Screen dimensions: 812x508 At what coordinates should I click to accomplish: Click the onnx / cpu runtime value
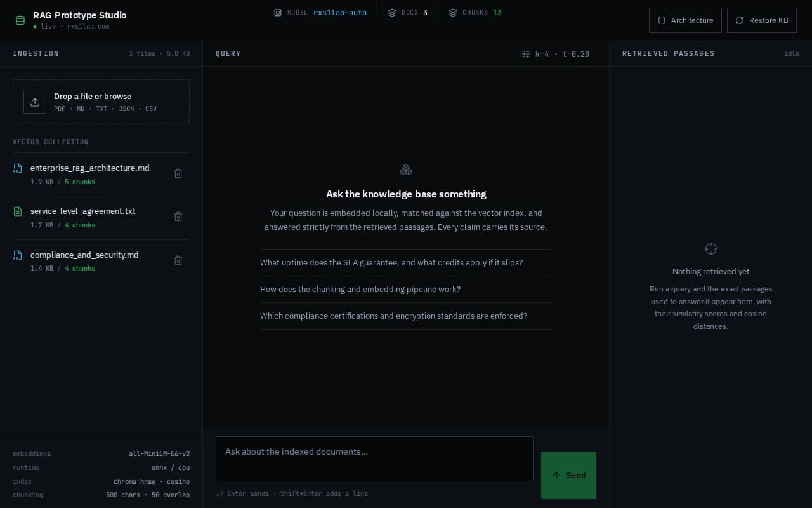171,468
